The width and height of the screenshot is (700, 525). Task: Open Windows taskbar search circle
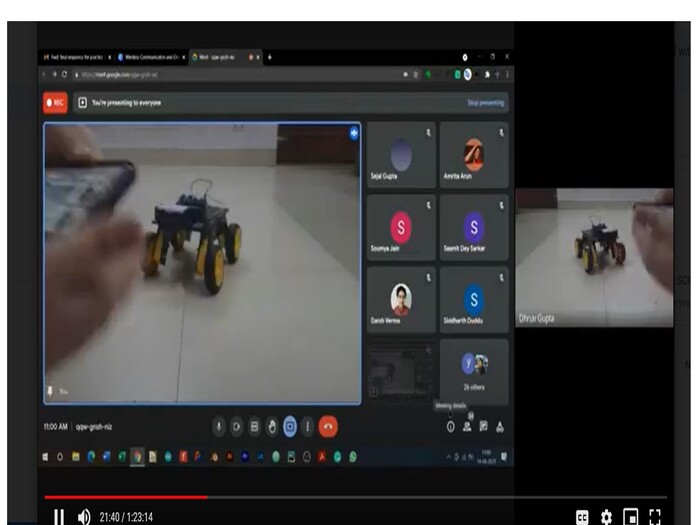click(x=60, y=457)
